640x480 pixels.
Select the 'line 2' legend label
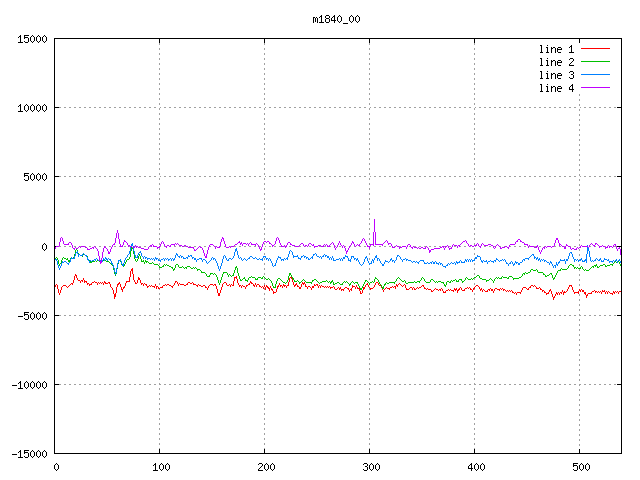(556, 62)
